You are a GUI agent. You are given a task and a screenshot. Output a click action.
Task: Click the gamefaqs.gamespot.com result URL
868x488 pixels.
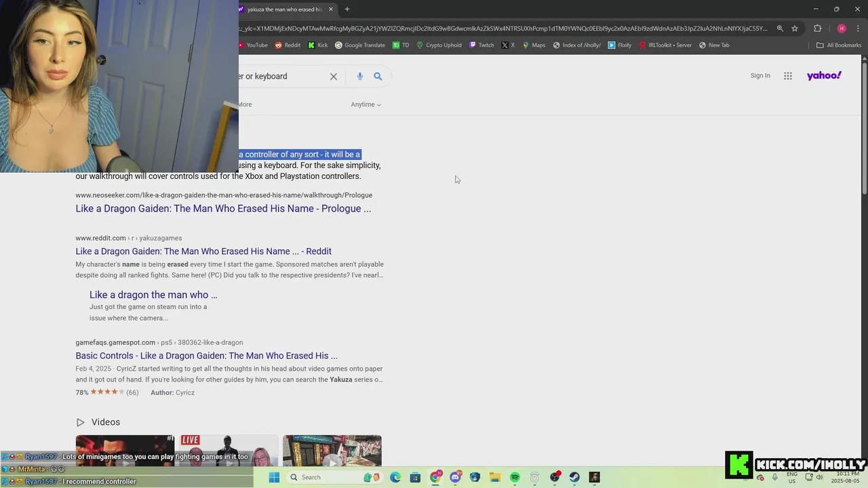coord(159,342)
